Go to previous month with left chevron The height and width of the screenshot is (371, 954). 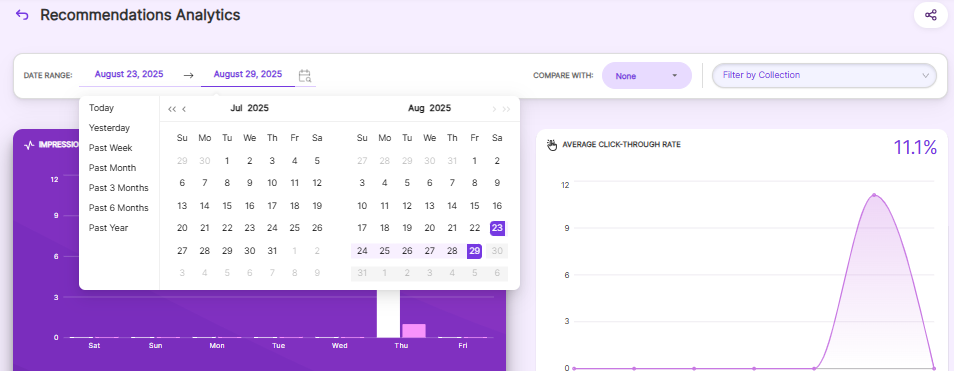(x=184, y=109)
